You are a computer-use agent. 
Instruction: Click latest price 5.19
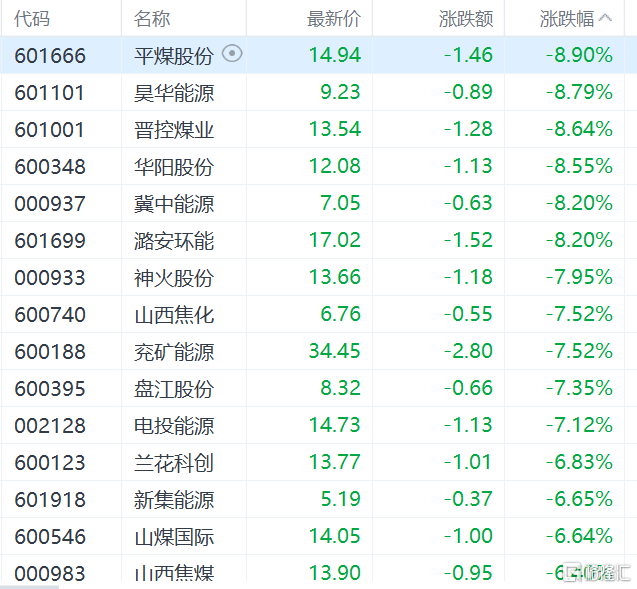click(x=340, y=498)
